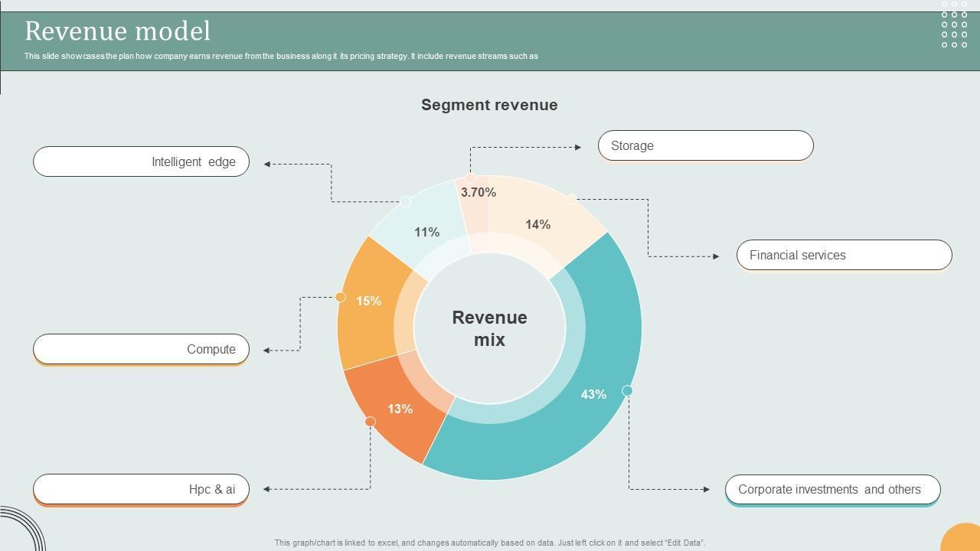
Task: Click the Financial services label box
Action: click(x=844, y=255)
